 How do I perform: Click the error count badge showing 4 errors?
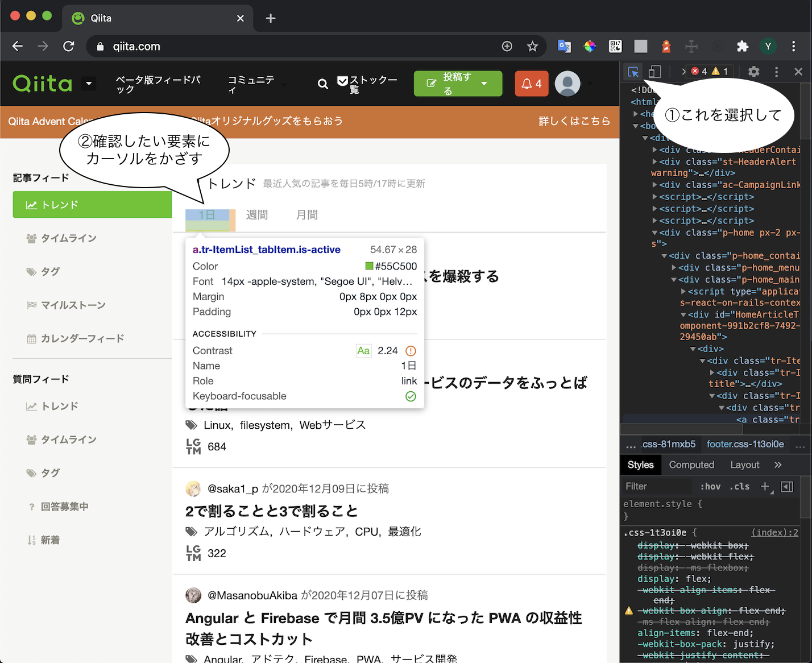click(699, 71)
